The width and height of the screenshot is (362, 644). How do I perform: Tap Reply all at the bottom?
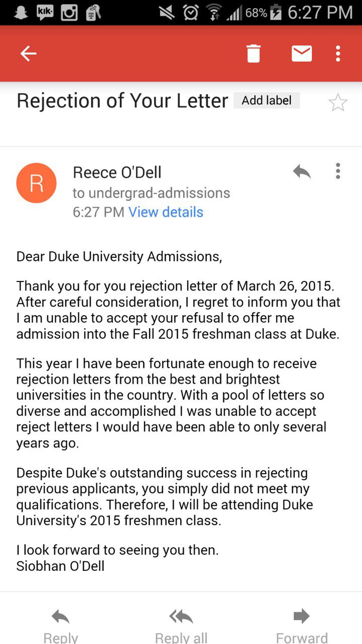(x=181, y=625)
